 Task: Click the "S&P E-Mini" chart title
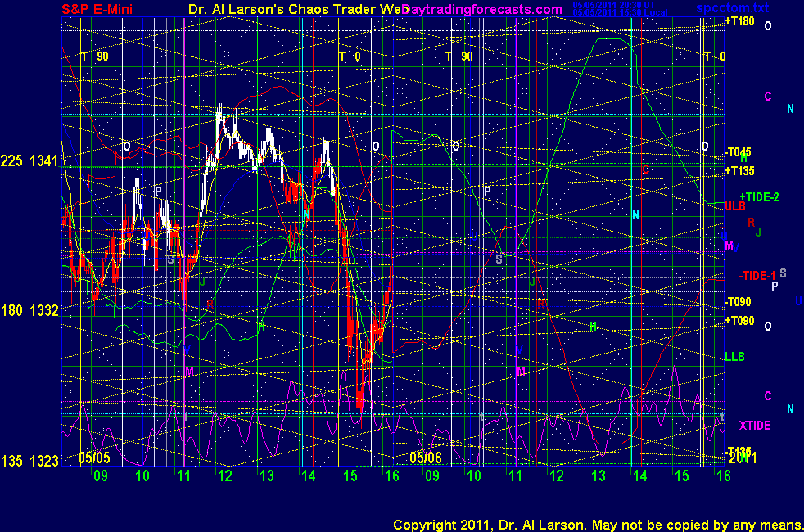(97, 9)
